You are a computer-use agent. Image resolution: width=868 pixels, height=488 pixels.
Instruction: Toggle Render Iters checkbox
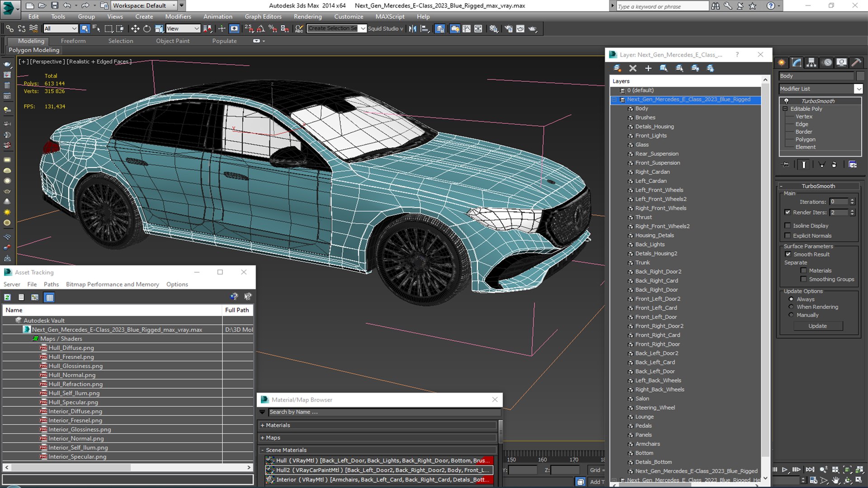pos(788,212)
